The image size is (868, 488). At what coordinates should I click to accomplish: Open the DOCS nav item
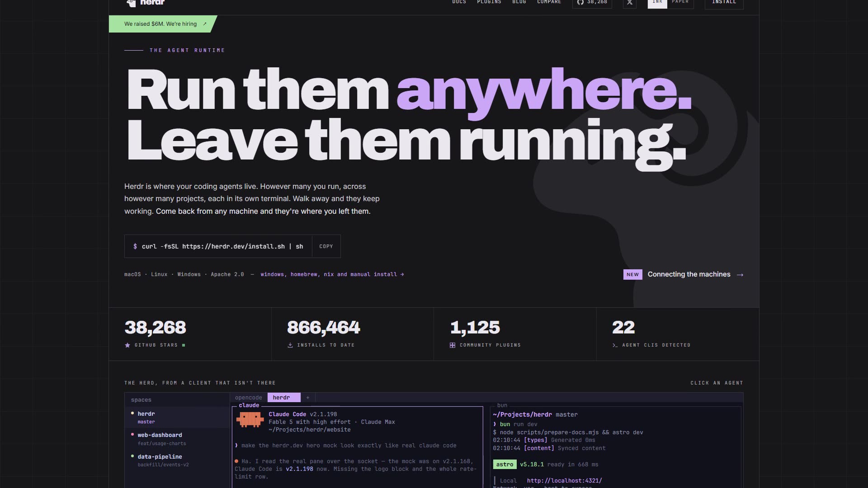[459, 2]
